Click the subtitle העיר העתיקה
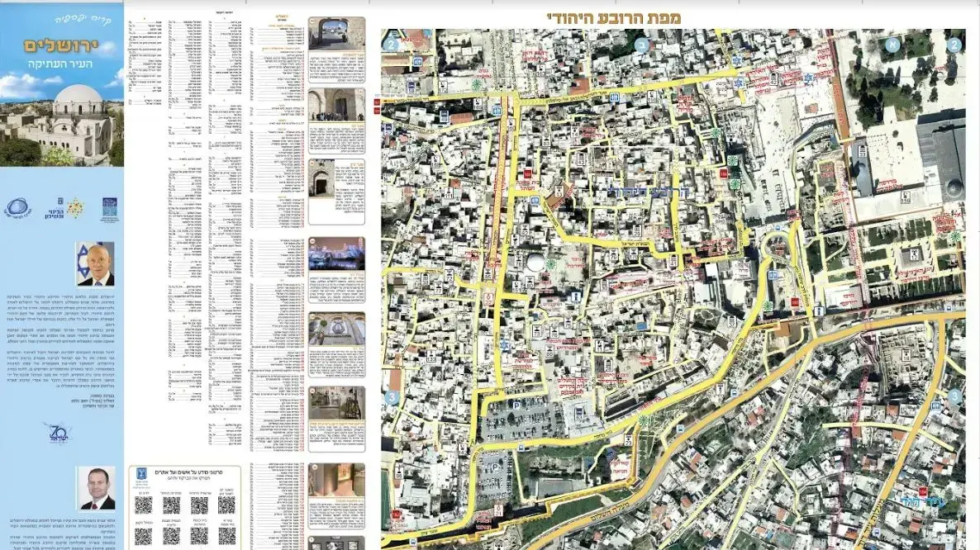 click(x=60, y=64)
